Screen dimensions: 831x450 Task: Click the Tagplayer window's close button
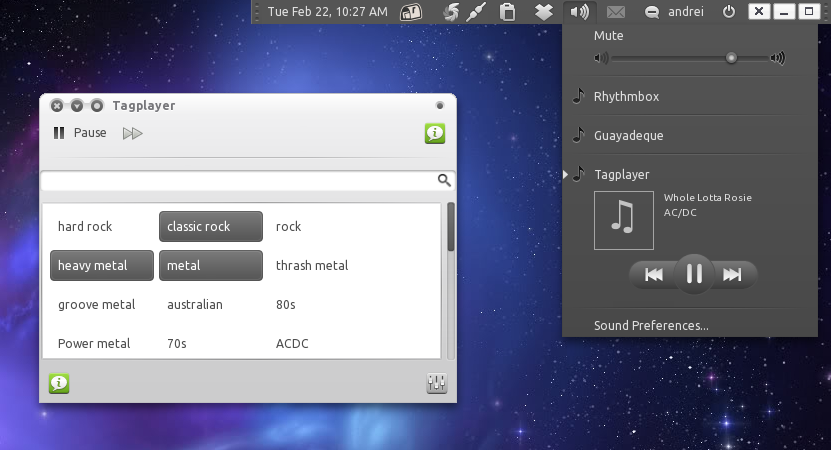pyautogui.click(x=57, y=105)
